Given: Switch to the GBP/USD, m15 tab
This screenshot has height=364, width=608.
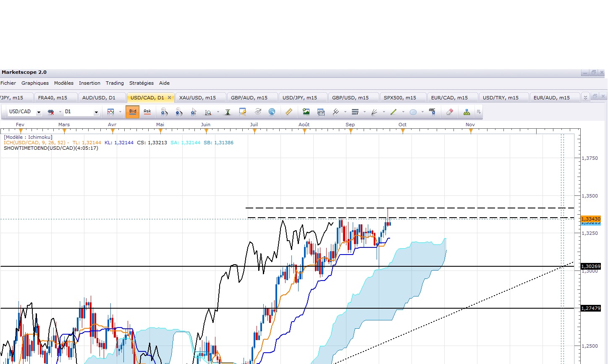Looking at the screenshot, I should pos(353,98).
